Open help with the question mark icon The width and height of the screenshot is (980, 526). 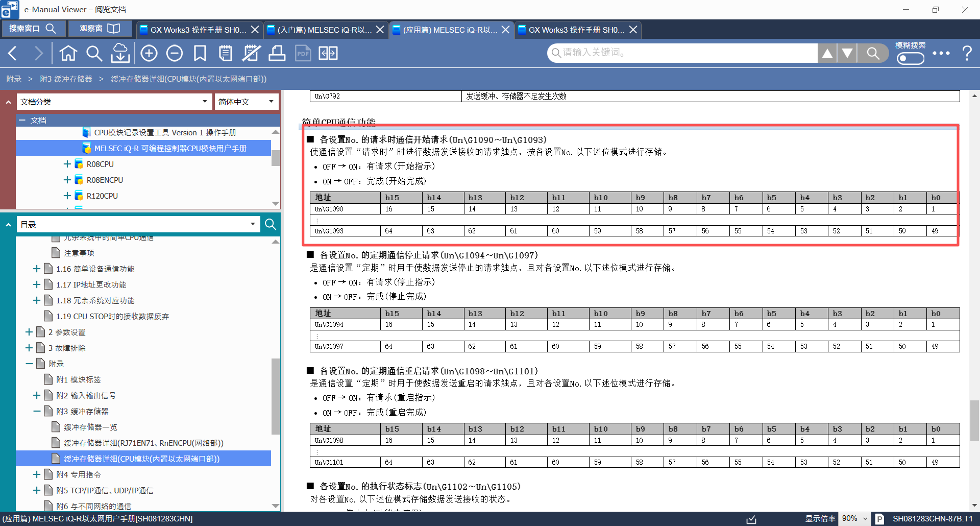pos(967,53)
